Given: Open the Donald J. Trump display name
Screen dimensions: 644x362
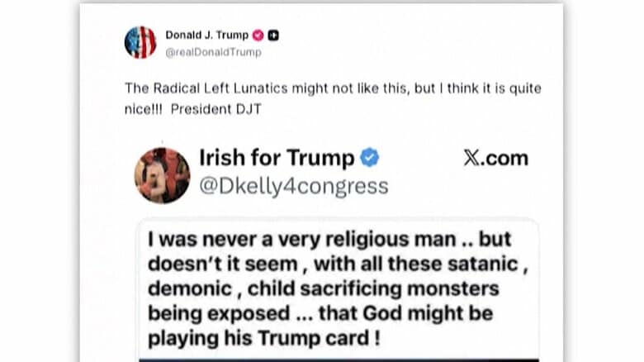Looking at the screenshot, I should tap(206, 36).
